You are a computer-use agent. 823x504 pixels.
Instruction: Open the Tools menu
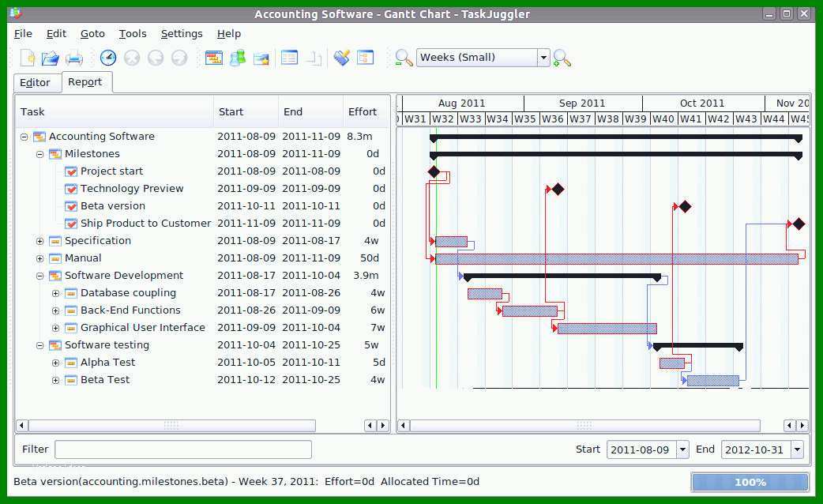click(x=132, y=34)
